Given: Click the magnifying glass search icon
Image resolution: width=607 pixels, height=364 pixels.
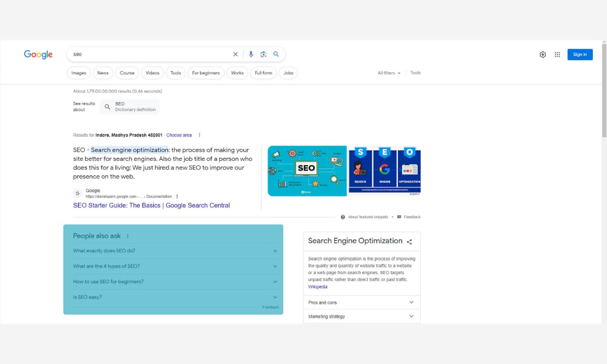Looking at the screenshot, I should [x=276, y=54].
